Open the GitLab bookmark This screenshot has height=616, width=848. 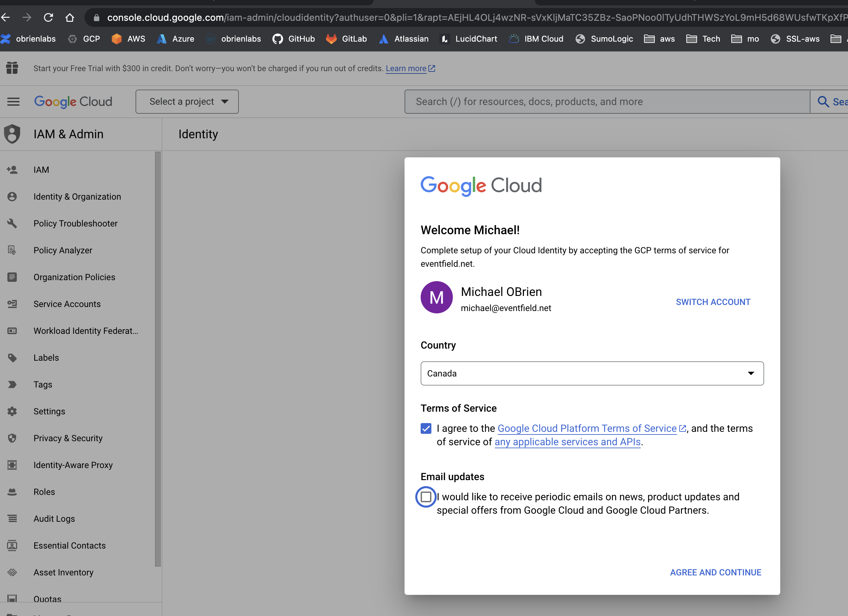point(347,39)
